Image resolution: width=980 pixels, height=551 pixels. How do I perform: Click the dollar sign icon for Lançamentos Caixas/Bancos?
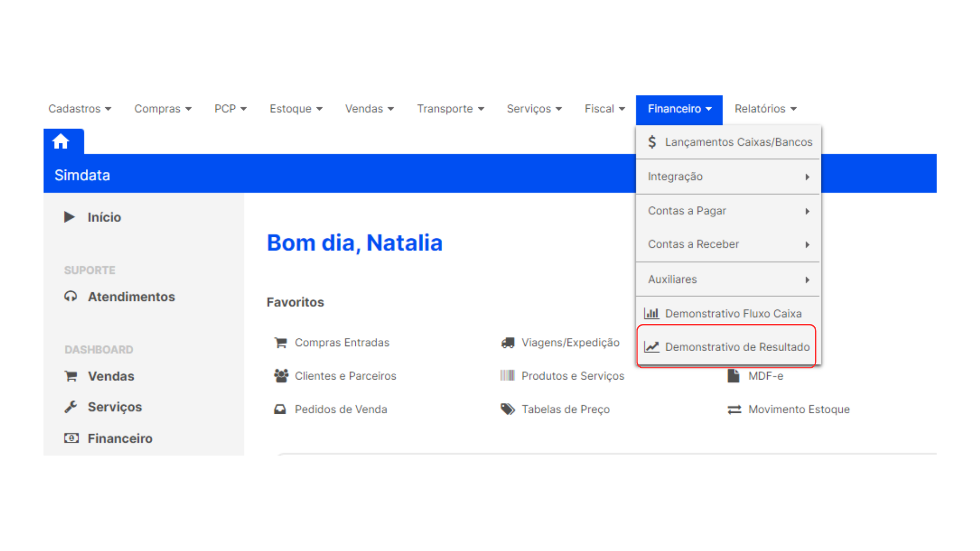[652, 142]
